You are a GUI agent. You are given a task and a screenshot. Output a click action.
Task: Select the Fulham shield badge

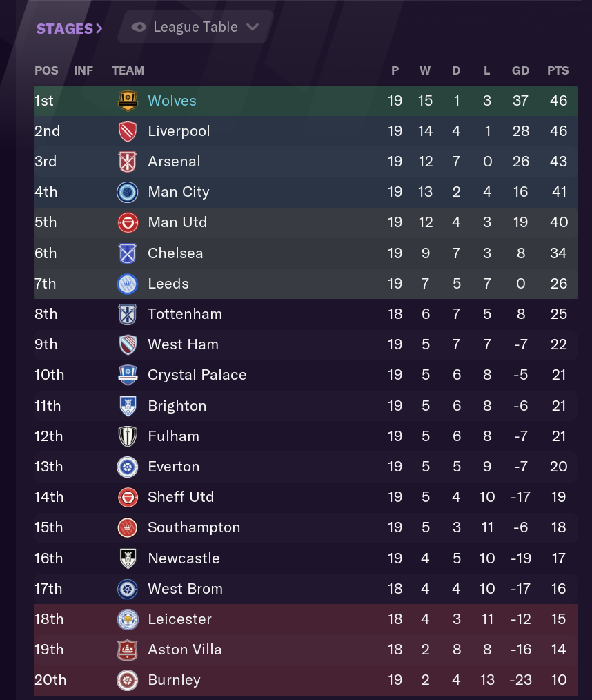pyautogui.click(x=128, y=436)
